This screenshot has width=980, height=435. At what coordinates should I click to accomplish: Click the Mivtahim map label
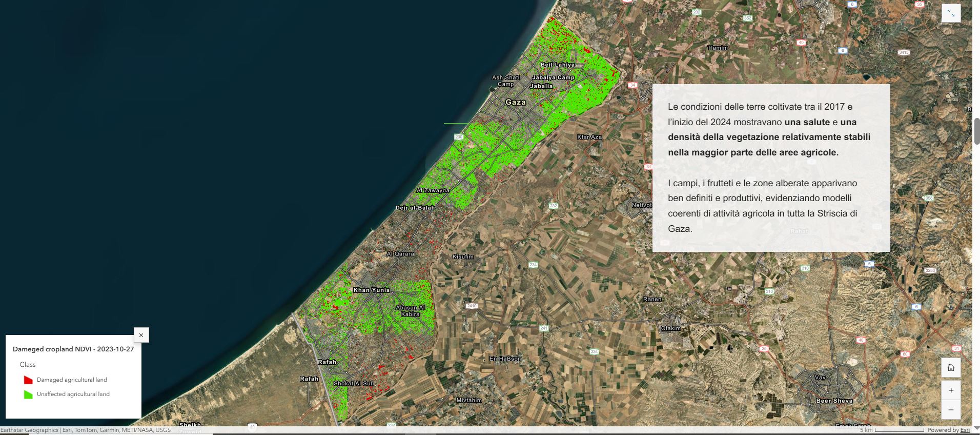click(x=469, y=400)
